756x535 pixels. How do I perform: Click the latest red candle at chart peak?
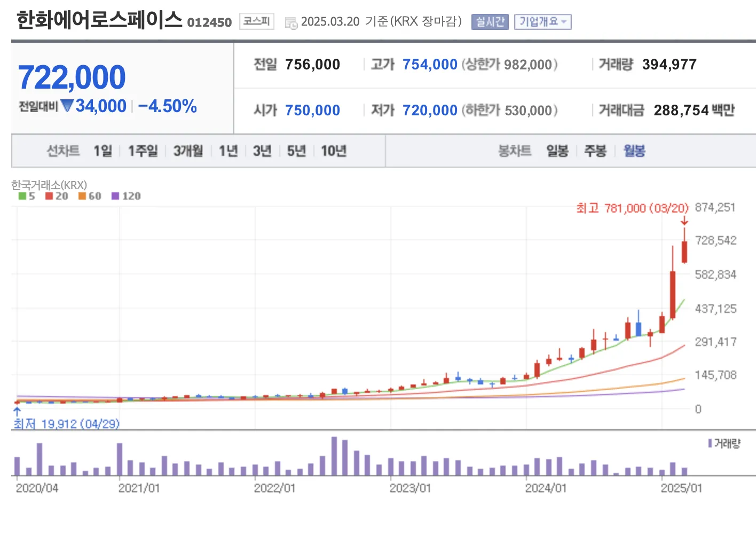pos(684,252)
